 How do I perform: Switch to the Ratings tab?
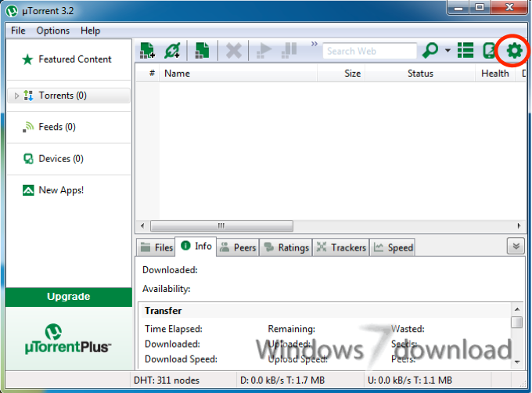286,247
